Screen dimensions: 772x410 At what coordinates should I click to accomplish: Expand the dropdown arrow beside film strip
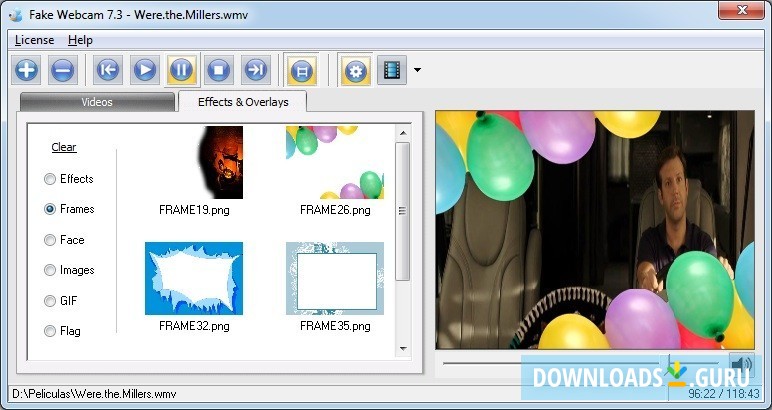coord(418,70)
